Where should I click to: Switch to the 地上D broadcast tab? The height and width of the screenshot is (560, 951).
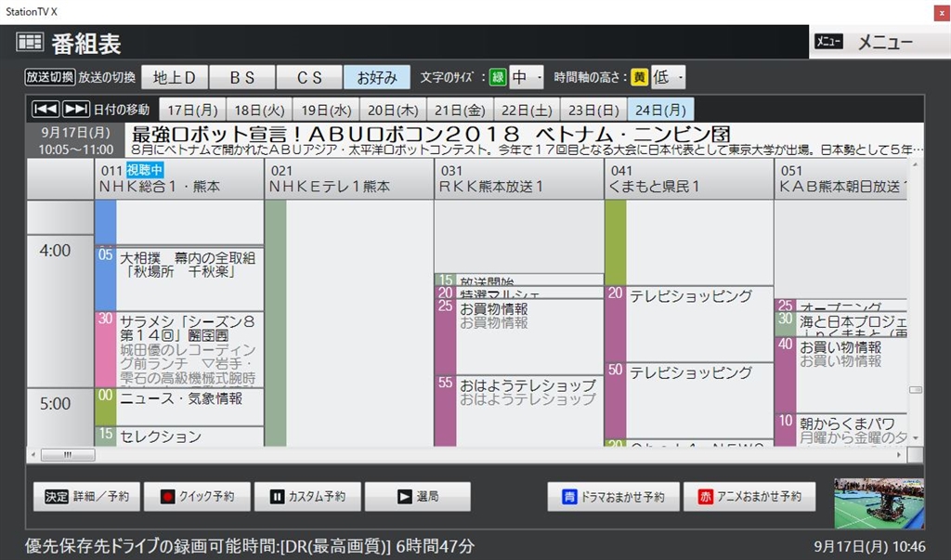tap(175, 77)
